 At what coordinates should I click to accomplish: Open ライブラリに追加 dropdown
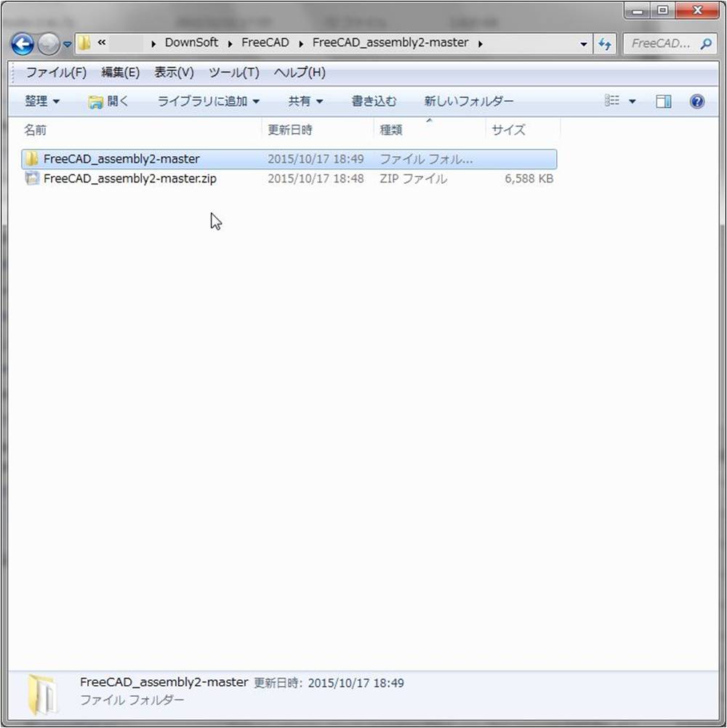tap(208, 101)
